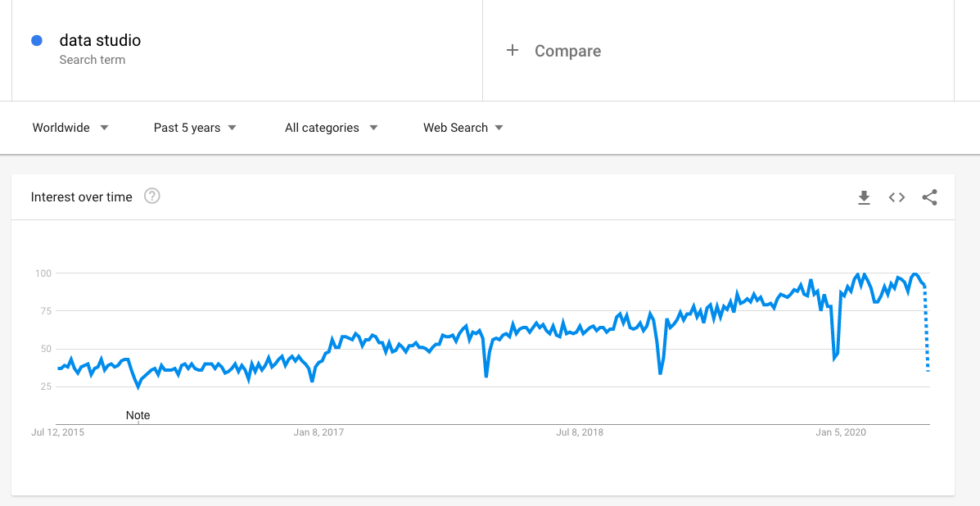Click the Jan 8, 2017 axis label
Image resolution: width=980 pixels, height=506 pixels.
pyautogui.click(x=318, y=432)
